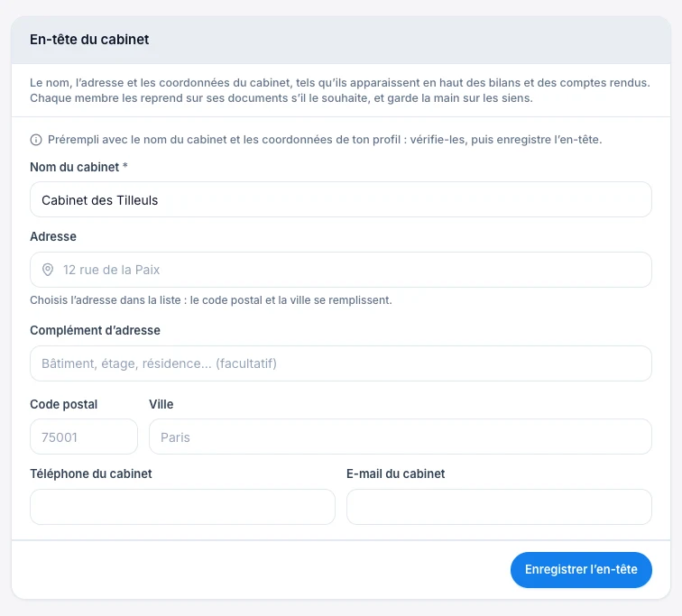Viewport: 682px width, 616px height.
Task: Click the map pin icon in the Adresse field
Action: pyautogui.click(x=48, y=270)
